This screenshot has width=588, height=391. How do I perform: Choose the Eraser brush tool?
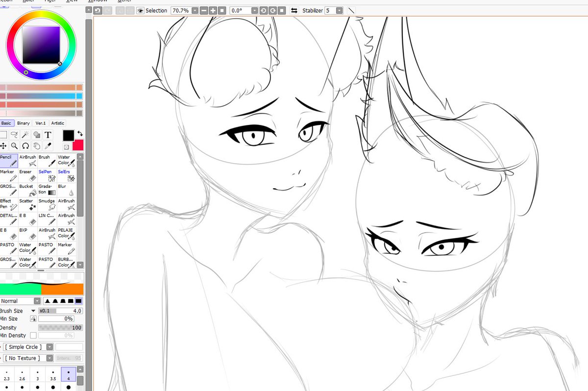pos(28,175)
